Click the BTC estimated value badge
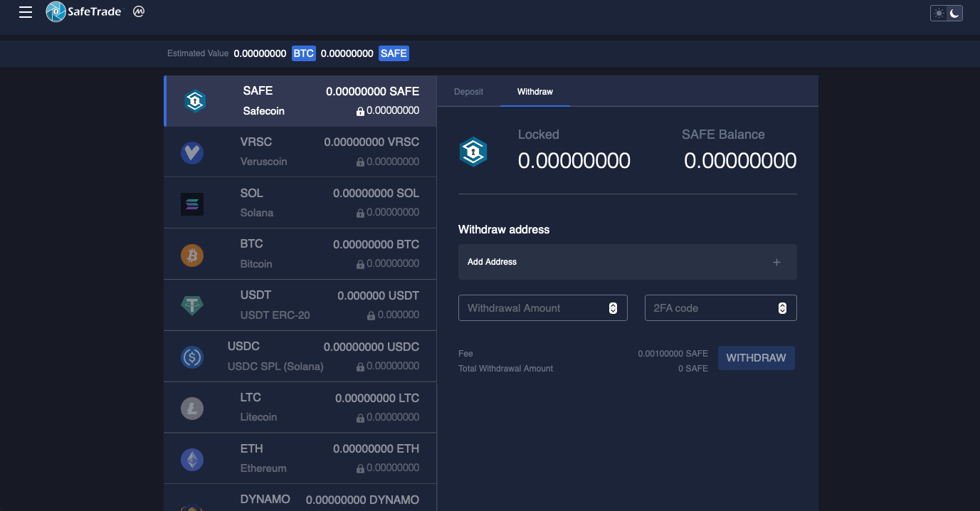Screen dimensions: 980x511 point(303,53)
